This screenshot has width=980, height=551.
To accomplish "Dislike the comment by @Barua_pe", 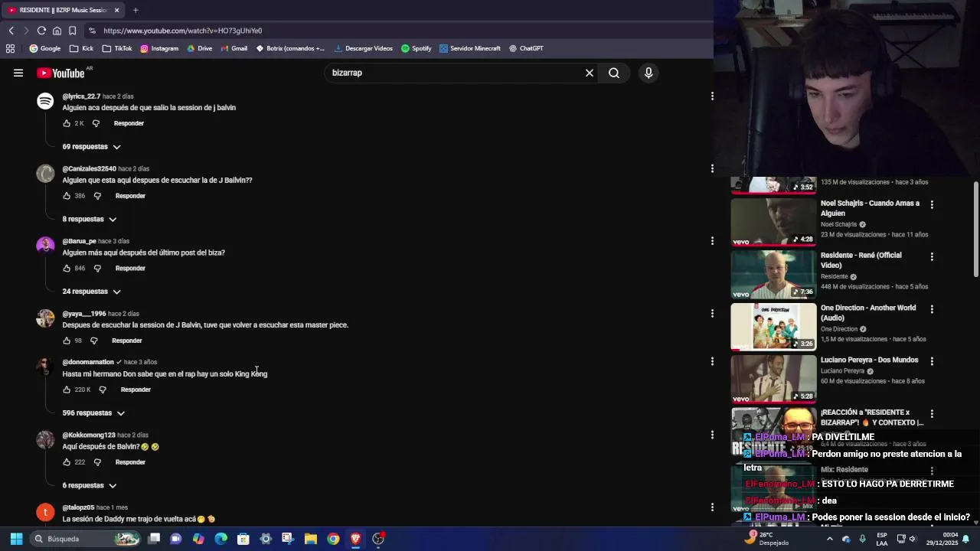I will click(97, 269).
